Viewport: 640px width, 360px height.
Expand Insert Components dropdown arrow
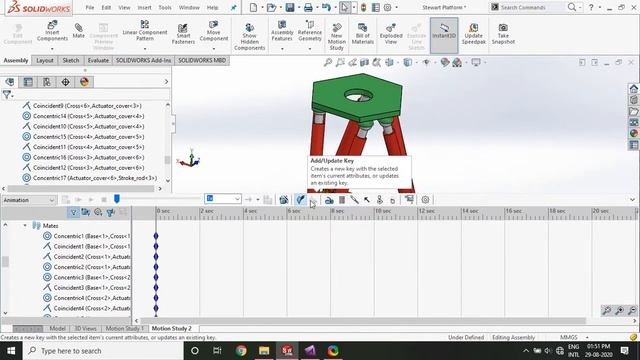52,49
